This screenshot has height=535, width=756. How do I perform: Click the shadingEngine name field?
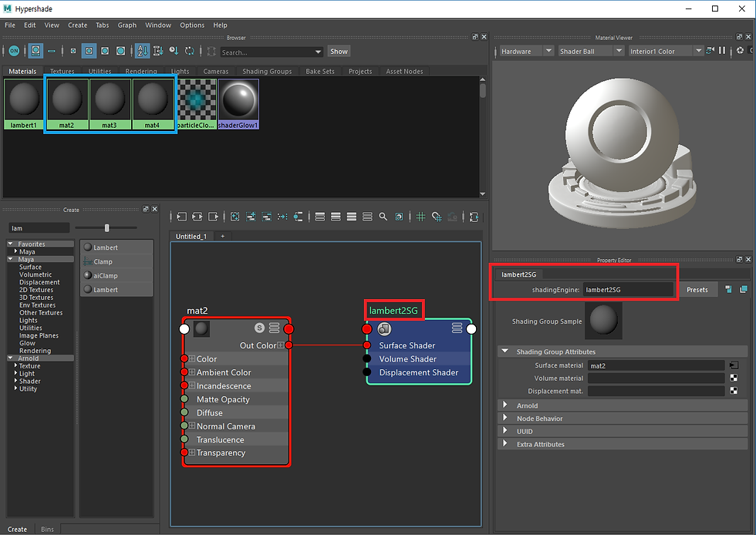[628, 290]
